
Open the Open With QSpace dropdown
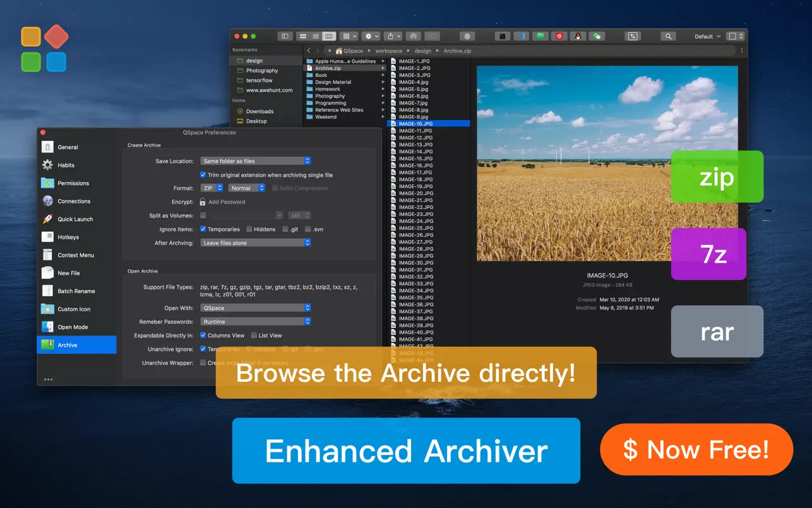tap(256, 308)
